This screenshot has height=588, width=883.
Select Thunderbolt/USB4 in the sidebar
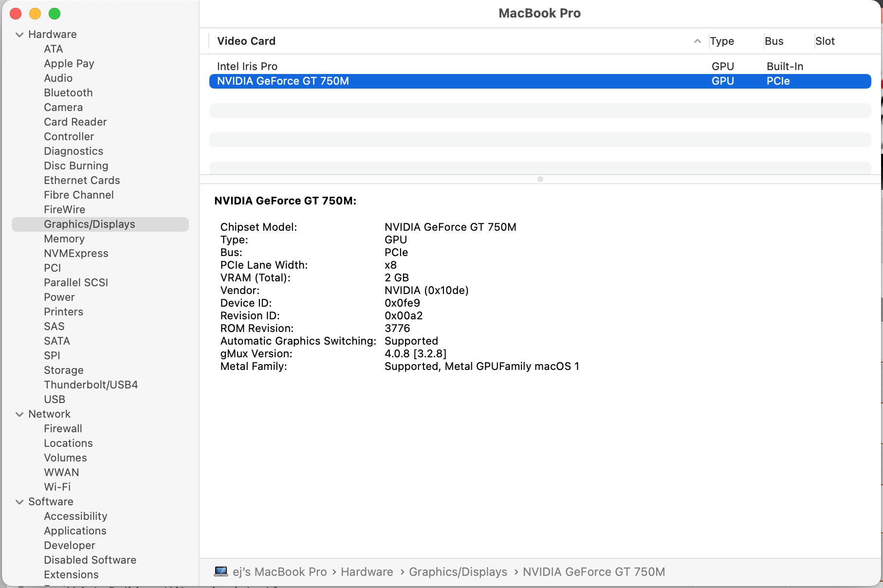(91, 385)
